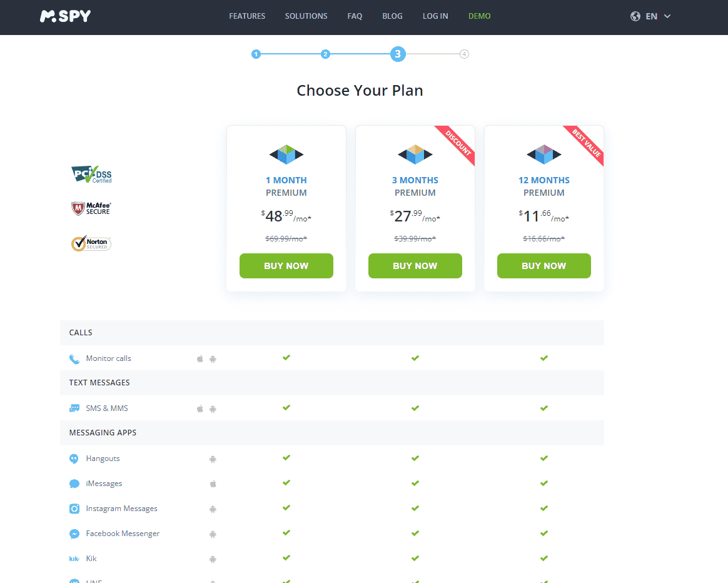The height and width of the screenshot is (583, 728).
Task: Click the Apple icon beside iMessages
Action: coord(213,484)
